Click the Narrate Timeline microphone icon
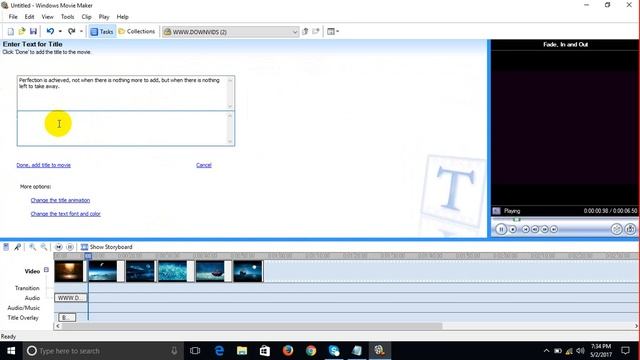 tap(17, 247)
